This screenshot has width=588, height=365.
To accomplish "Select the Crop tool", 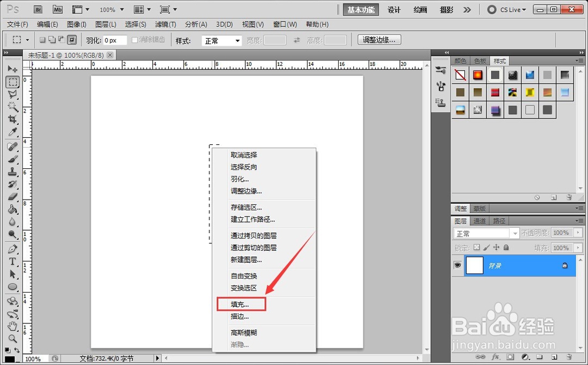I will pyautogui.click(x=12, y=120).
